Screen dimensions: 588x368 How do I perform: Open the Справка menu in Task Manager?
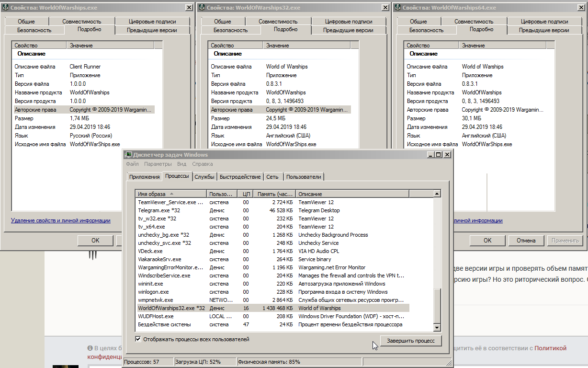202,164
